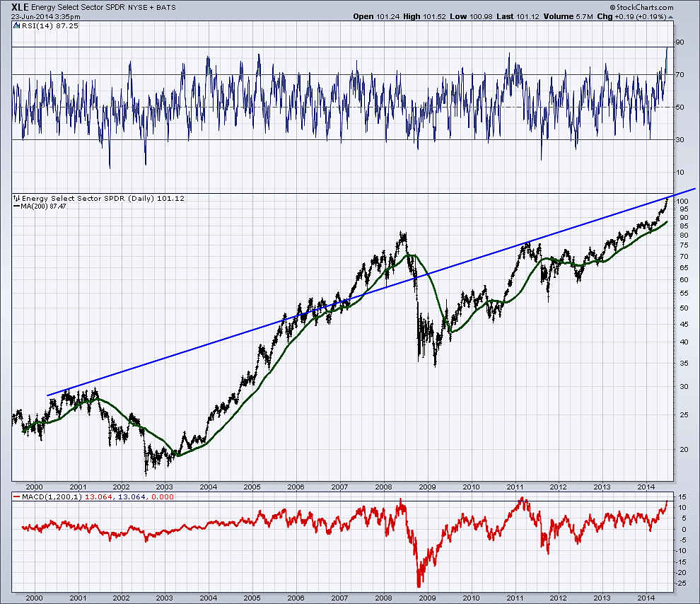Viewport: 700px width, 604px height.
Task: Click the 100 price level on right axis
Action: coord(682,202)
